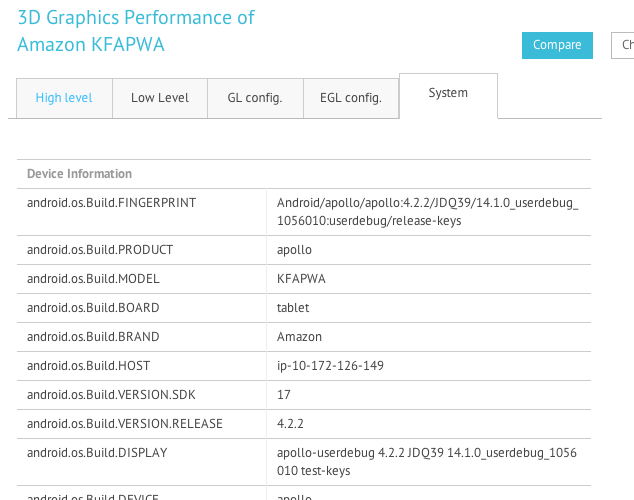Select the host value ip-10-172-126-149
Screen dimensions: 634x500
[x=330, y=366]
